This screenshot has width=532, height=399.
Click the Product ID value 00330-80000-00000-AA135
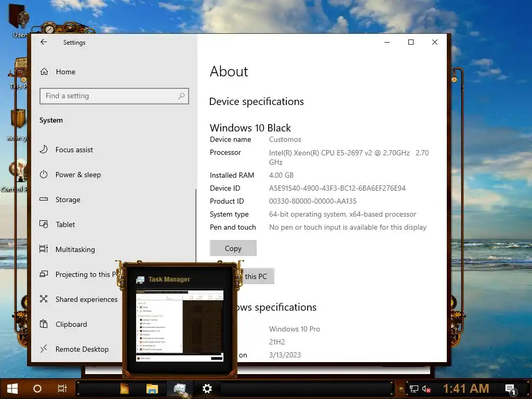(313, 201)
